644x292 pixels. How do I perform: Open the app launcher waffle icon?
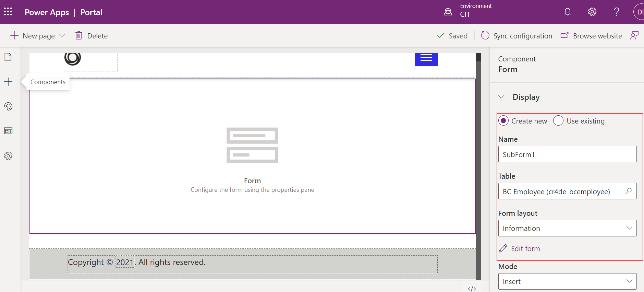(8, 12)
